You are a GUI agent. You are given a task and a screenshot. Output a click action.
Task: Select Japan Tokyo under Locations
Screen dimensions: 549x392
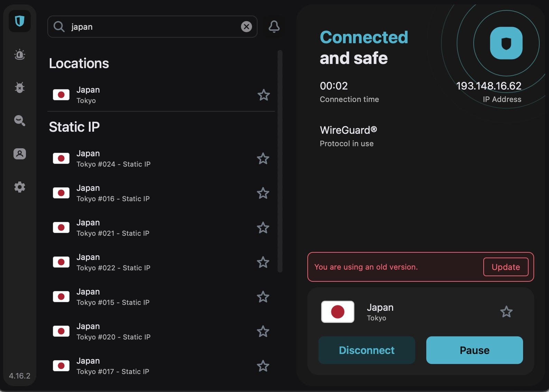pos(161,95)
